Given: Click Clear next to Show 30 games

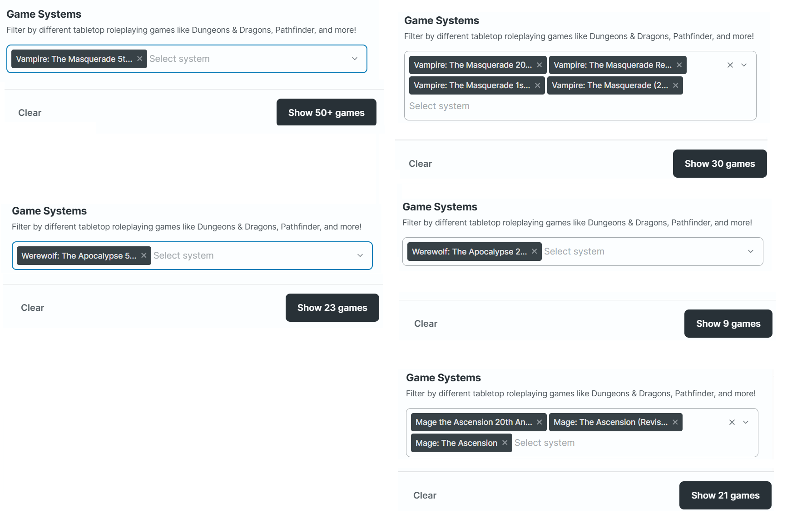Looking at the screenshot, I should [x=420, y=164].
